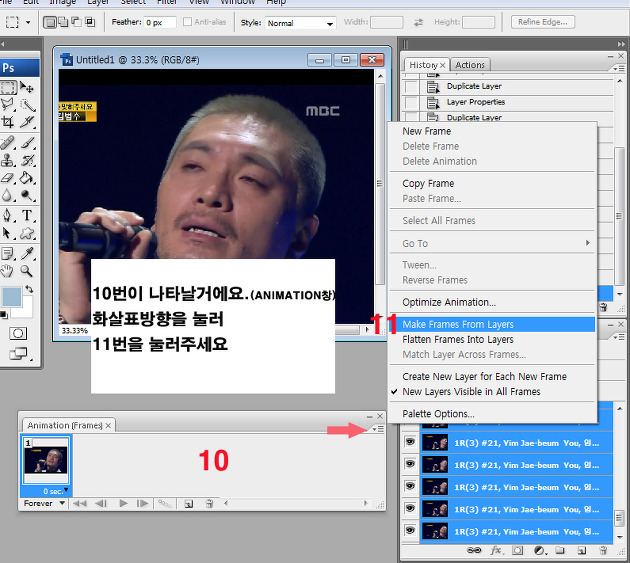
Task: Select the Brush tool
Action: pos(27,143)
